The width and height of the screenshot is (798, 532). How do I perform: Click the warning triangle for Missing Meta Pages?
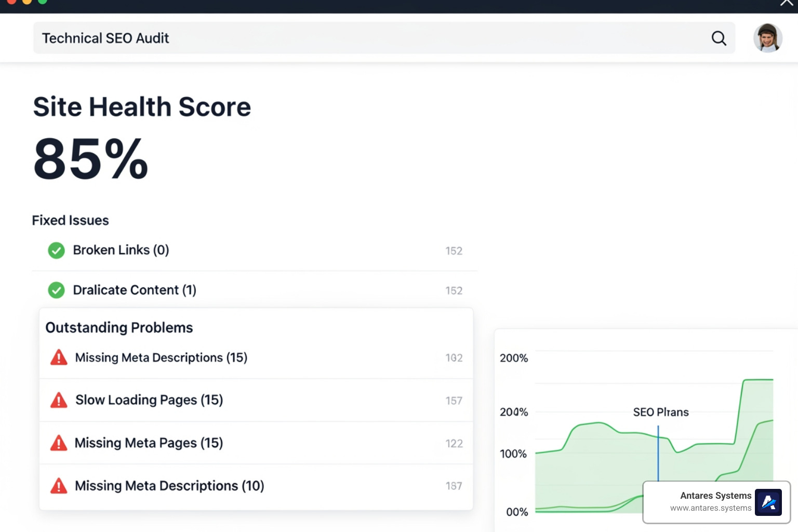point(59,443)
